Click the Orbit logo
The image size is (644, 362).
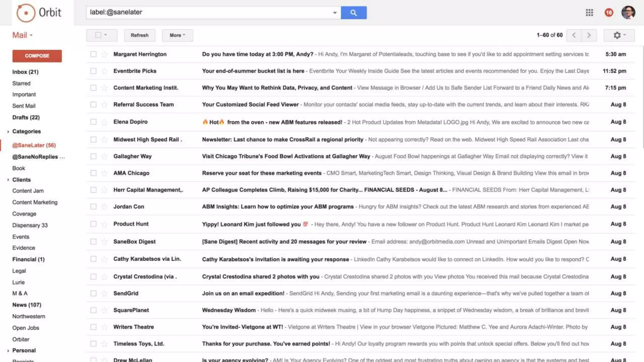point(39,13)
